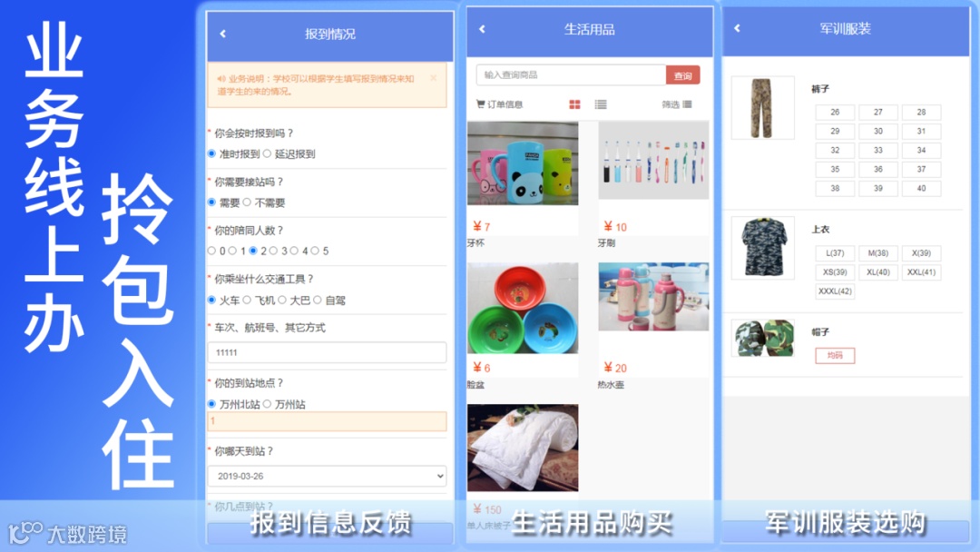Screen dimensions: 980x552
Task: Select pants size 26
Action: click(835, 113)
